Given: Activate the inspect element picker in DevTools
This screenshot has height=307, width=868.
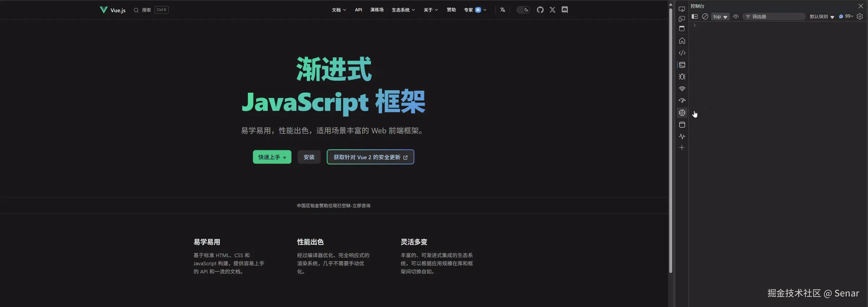Looking at the screenshot, I should pos(682,9).
